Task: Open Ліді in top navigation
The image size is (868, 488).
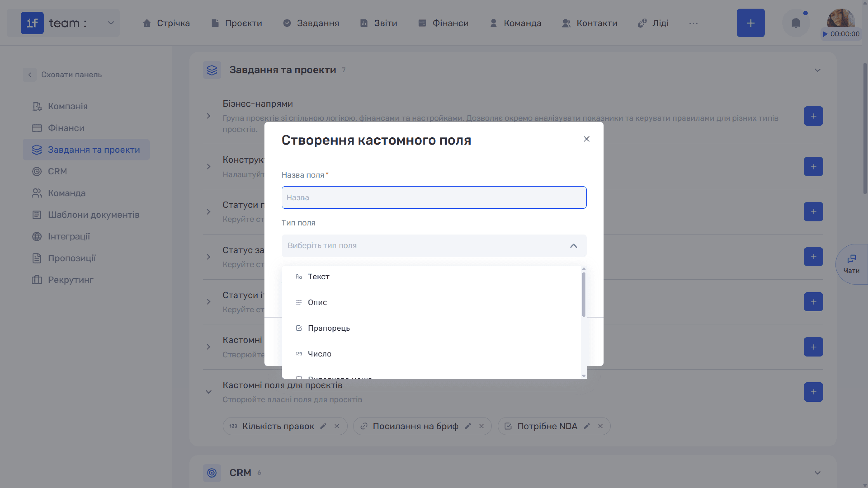Action: coord(653,23)
